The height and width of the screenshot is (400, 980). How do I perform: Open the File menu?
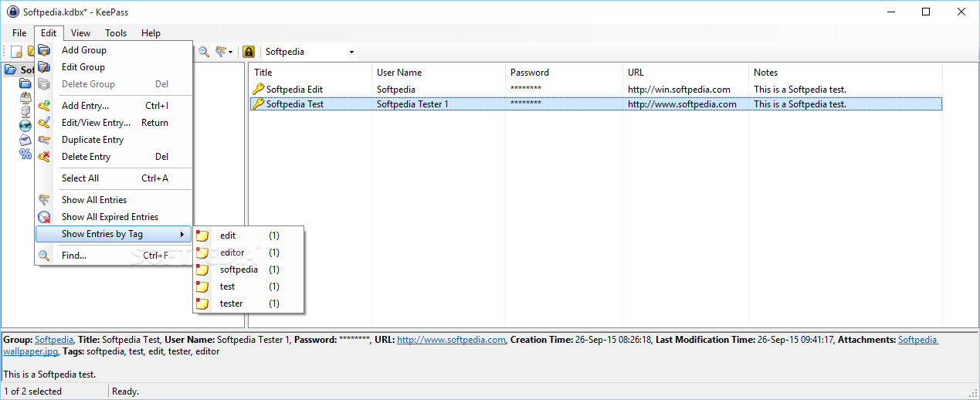pyautogui.click(x=19, y=33)
